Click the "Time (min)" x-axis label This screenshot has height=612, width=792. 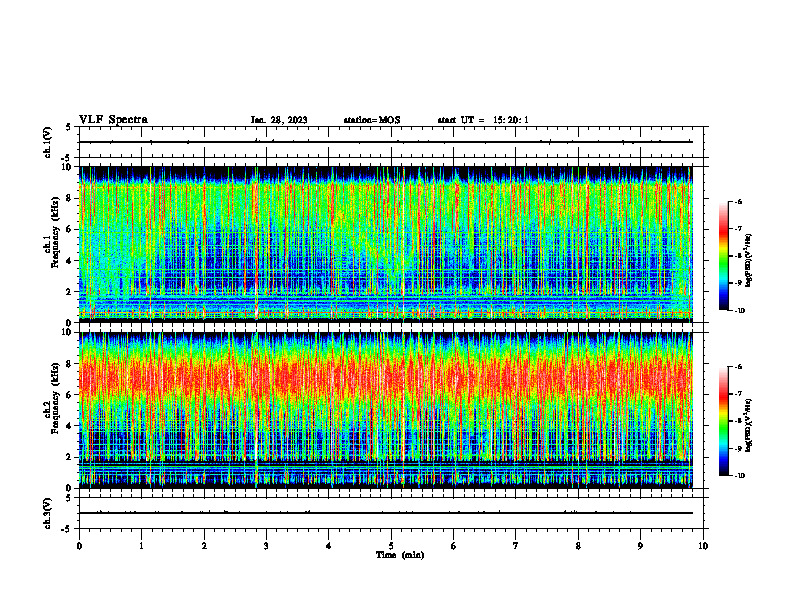coord(400,555)
